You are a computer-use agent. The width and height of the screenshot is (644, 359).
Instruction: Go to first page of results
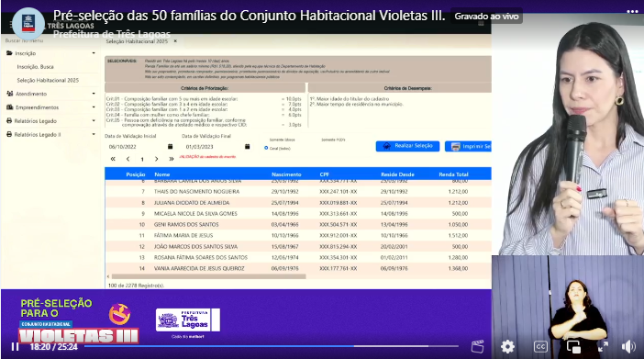(113, 159)
